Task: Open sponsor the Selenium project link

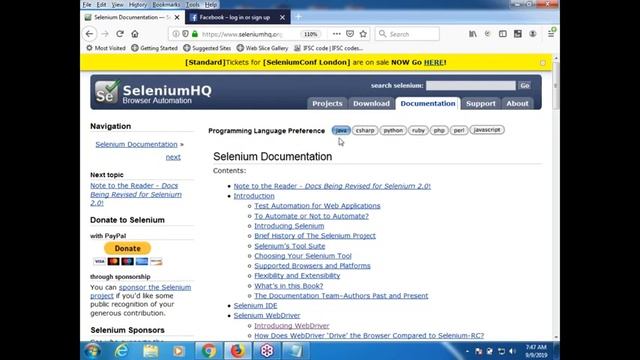Action: 141,291
